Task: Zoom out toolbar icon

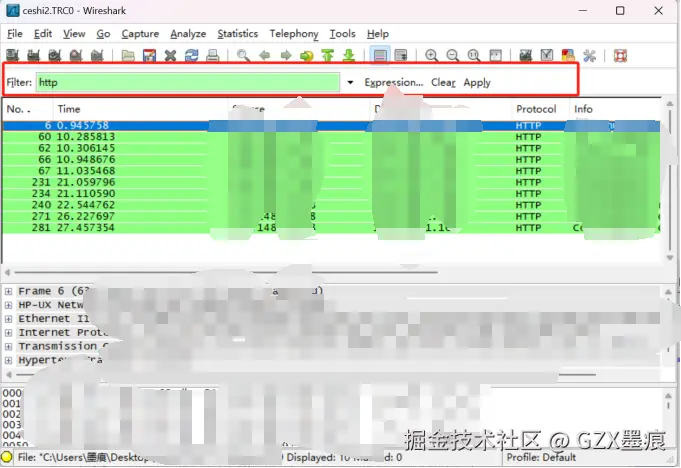Action: point(453,55)
